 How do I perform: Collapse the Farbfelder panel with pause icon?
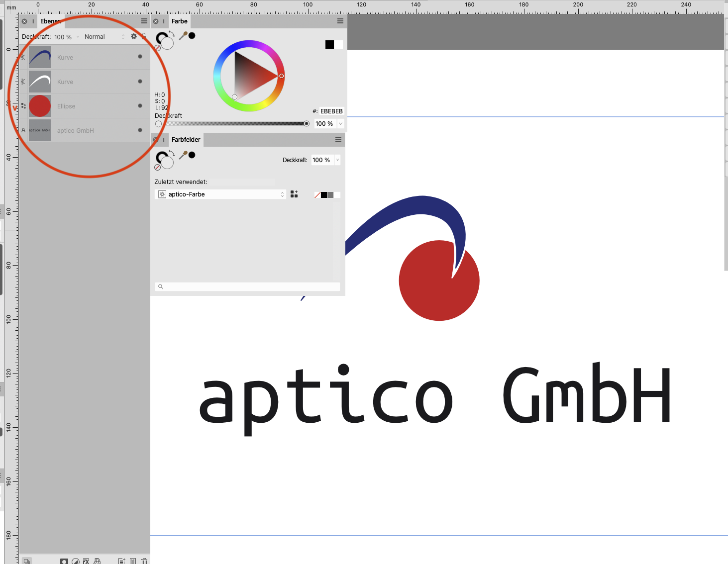point(164,140)
